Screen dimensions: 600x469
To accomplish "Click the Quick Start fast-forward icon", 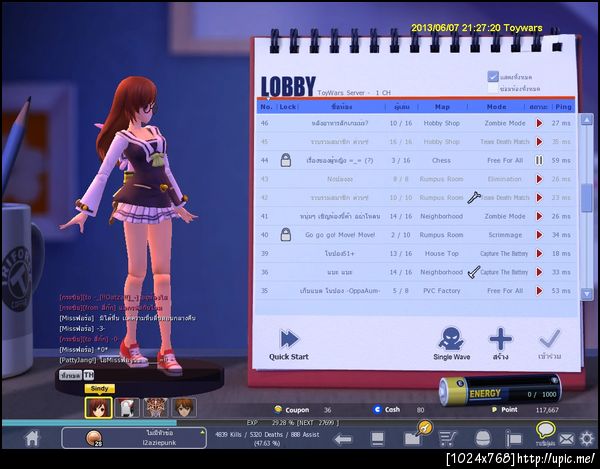I will (289, 339).
